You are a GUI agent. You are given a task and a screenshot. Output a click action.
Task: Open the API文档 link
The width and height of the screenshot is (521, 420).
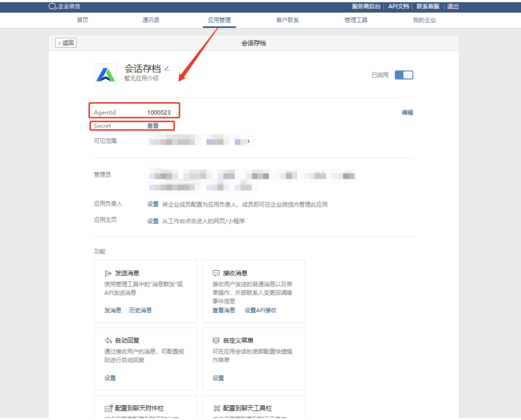[x=399, y=6]
